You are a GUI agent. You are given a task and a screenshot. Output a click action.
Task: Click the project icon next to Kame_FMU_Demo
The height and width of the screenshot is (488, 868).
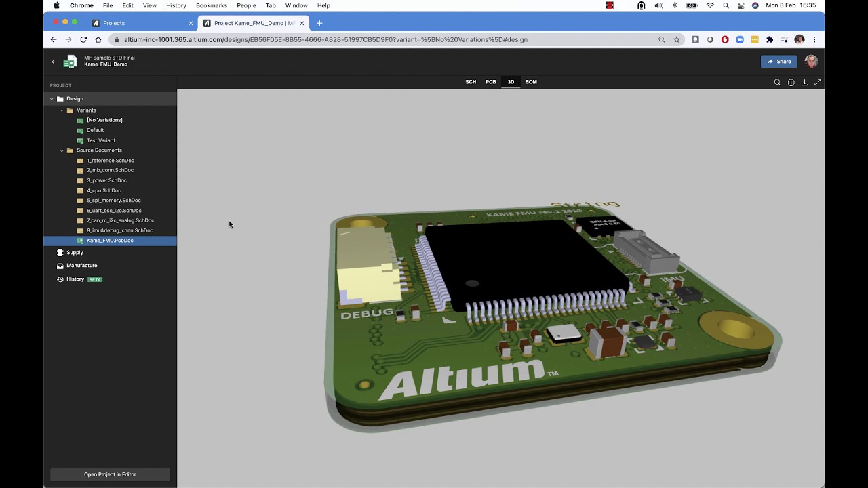tap(70, 62)
